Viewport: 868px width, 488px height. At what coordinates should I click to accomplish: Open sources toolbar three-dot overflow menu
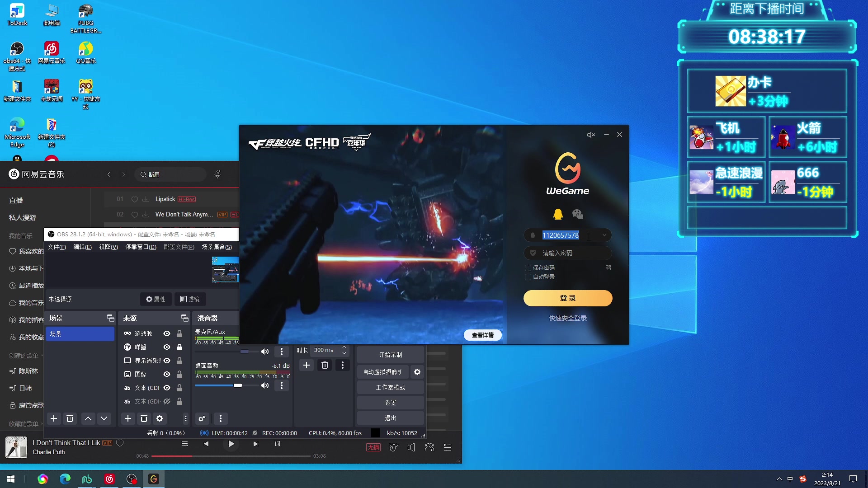(185, 418)
